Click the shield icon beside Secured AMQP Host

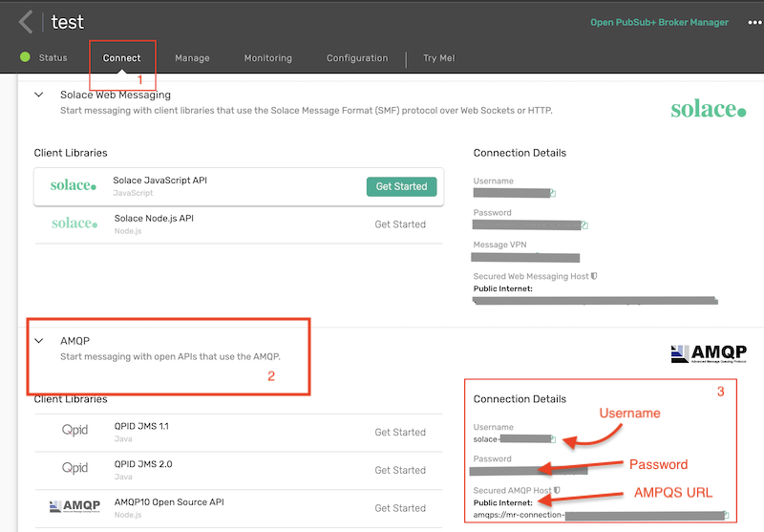click(557, 490)
